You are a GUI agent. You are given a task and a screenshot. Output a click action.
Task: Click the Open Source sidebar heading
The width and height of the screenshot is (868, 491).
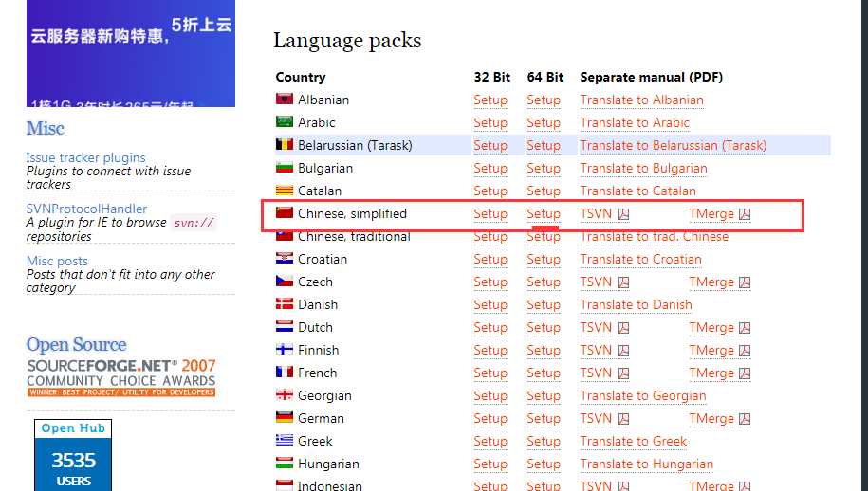(77, 344)
